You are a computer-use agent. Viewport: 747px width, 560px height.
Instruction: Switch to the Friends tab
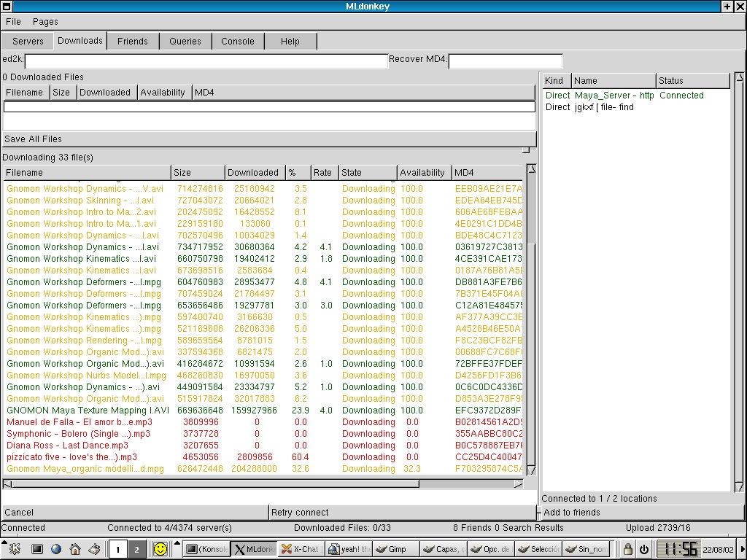(133, 42)
